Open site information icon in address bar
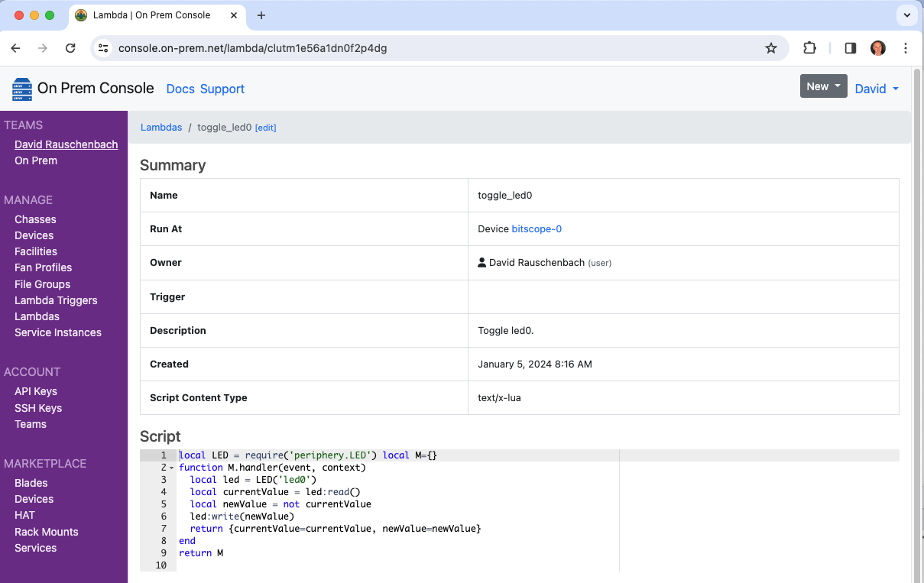 tap(104, 48)
